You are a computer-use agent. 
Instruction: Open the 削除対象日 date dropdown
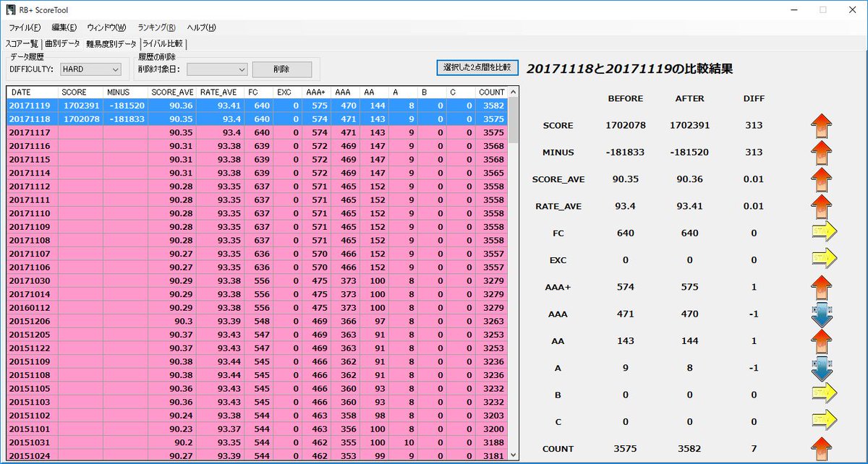point(217,69)
